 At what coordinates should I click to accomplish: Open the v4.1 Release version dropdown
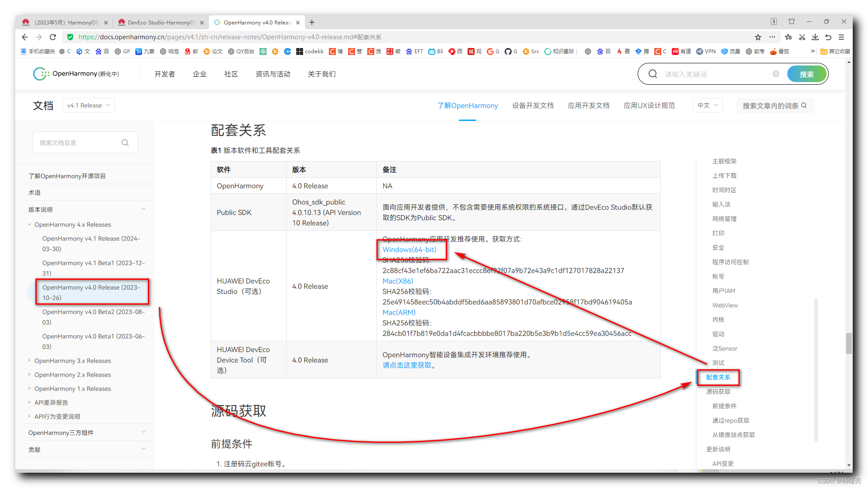pos(89,105)
